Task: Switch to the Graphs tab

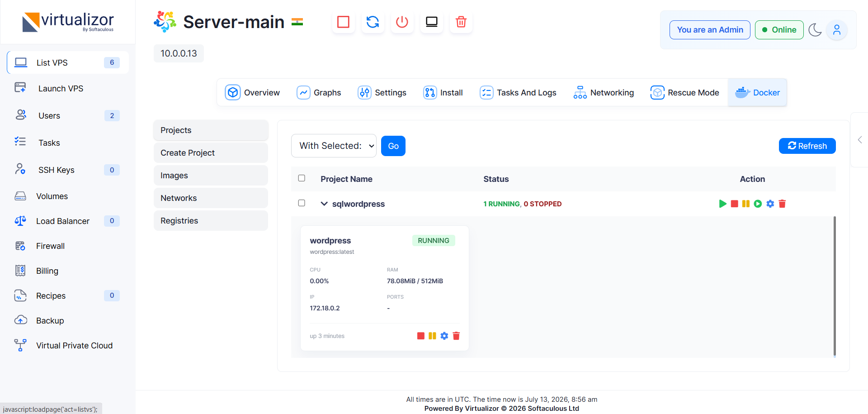Action: (319, 93)
